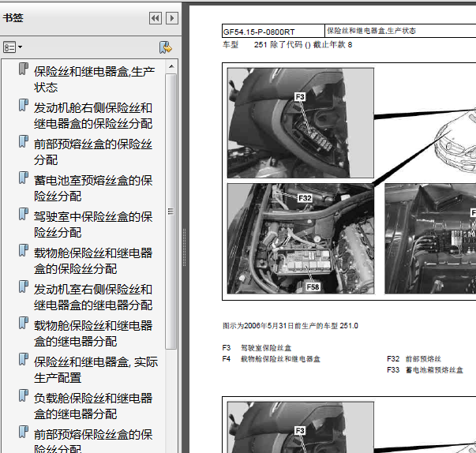Click the new bookmark icon

click(x=166, y=47)
